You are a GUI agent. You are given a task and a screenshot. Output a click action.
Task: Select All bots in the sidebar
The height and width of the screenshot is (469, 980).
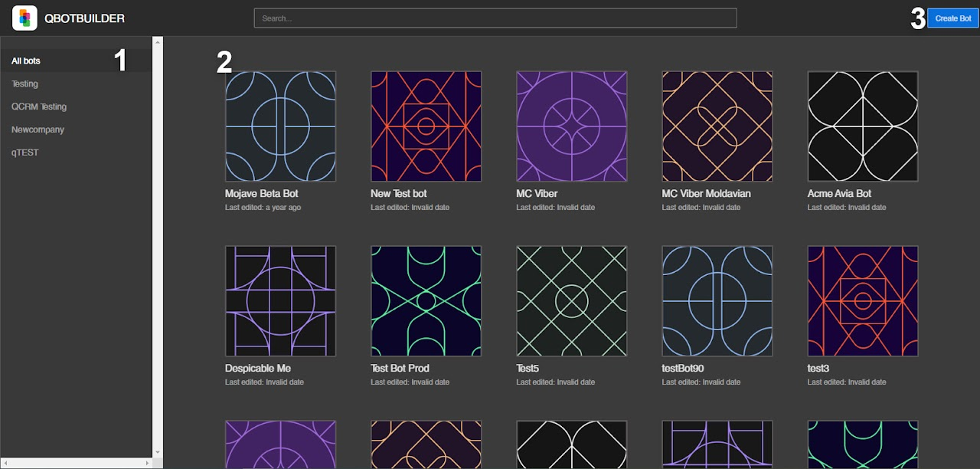(x=26, y=61)
